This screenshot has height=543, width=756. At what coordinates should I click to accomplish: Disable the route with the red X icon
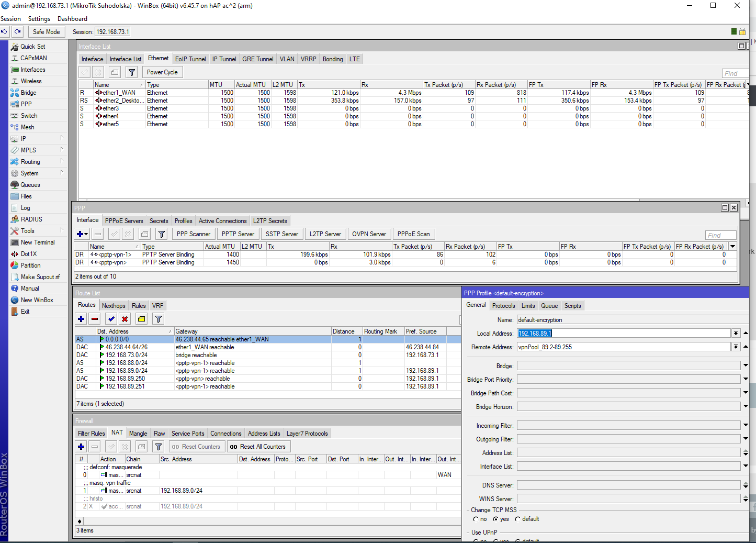pyautogui.click(x=125, y=319)
